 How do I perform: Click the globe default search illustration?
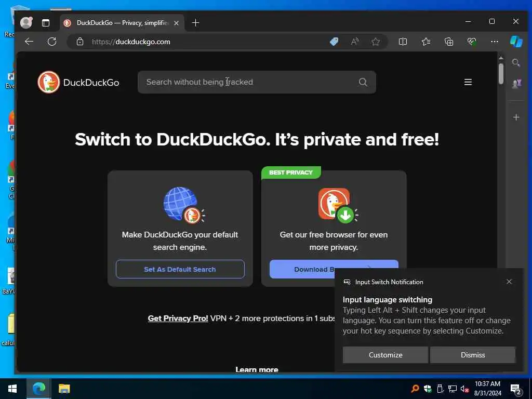pyautogui.click(x=183, y=205)
